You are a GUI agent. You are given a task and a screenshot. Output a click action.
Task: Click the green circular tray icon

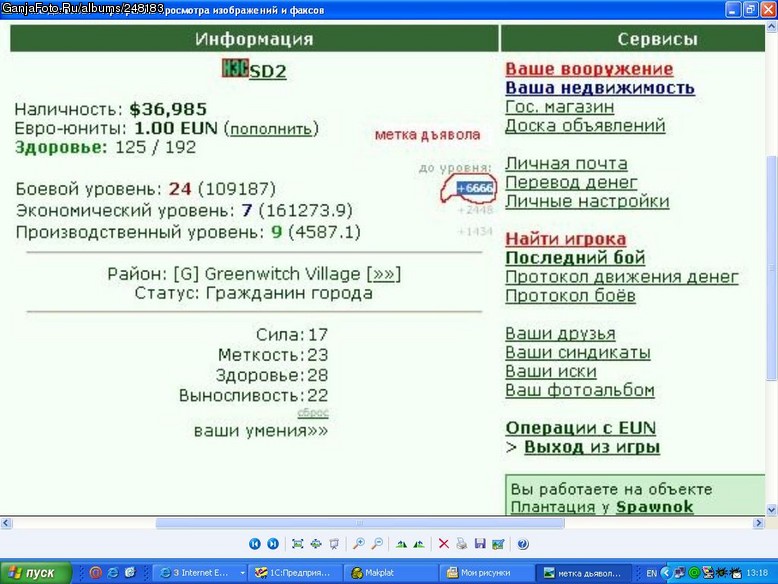click(x=695, y=573)
